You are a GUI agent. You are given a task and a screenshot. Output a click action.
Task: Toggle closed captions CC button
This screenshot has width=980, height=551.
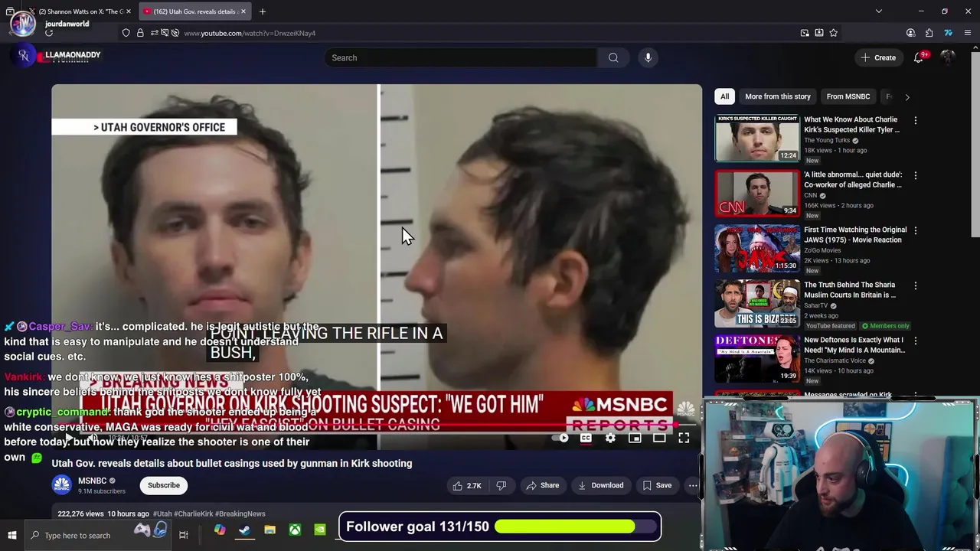tap(586, 438)
